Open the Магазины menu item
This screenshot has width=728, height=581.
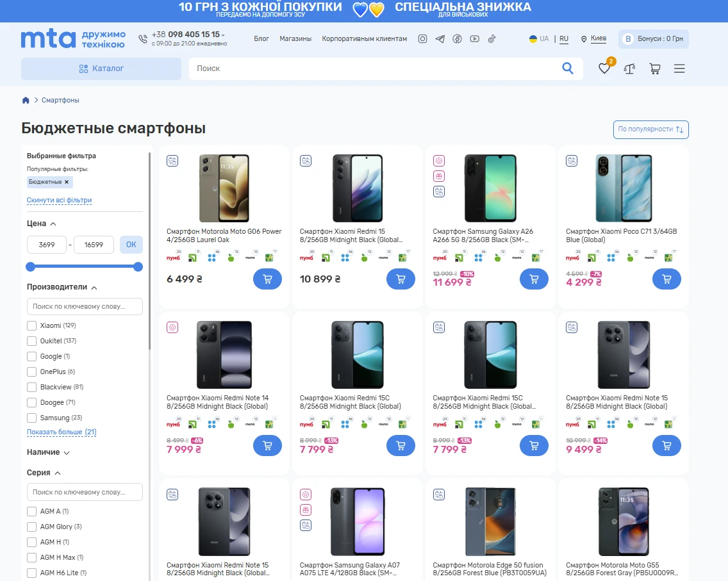click(x=295, y=39)
